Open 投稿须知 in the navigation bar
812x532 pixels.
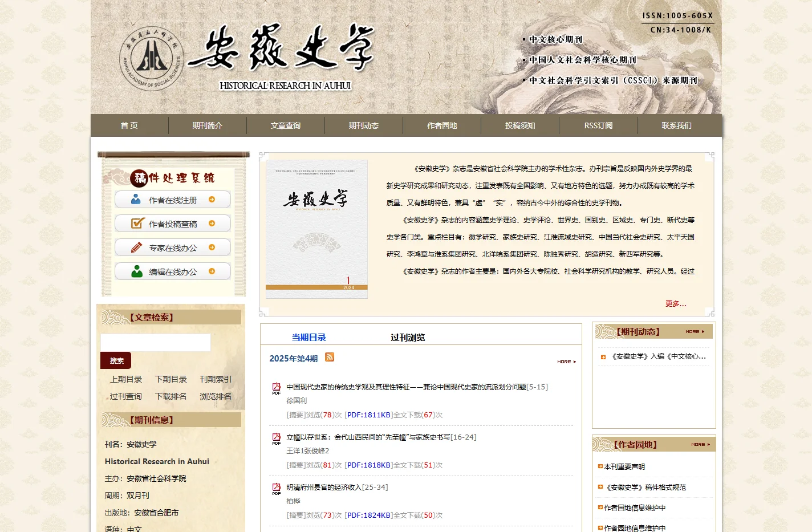520,125
